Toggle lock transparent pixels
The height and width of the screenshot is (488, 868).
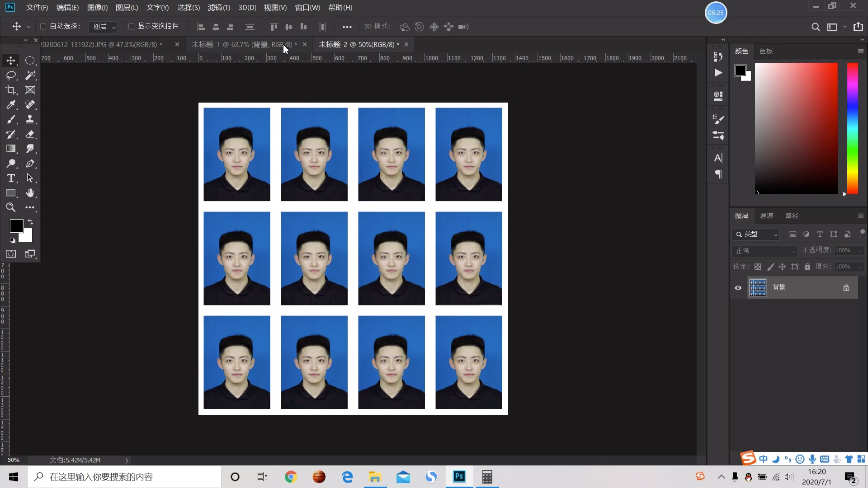click(x=758, y=267)
